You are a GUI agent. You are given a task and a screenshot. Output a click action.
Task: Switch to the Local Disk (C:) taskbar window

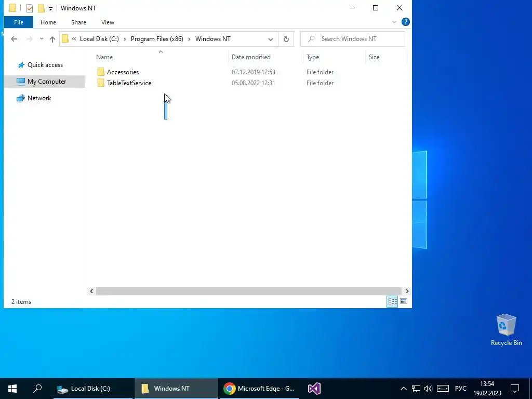point(93,389)
